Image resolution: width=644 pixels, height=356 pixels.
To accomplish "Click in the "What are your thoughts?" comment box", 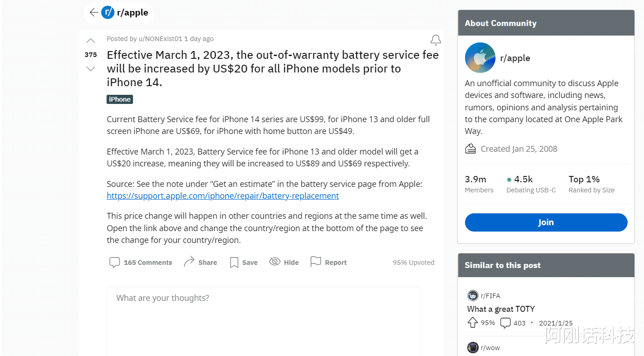I will (x=263, y=319).
